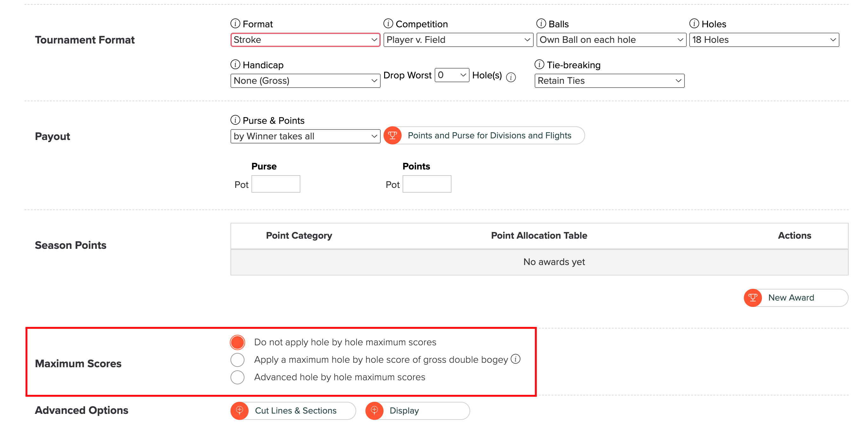Click trophy icon on Points and Purse button
The height and width of the screenshot is (431, 868).
tap(392, 135)
